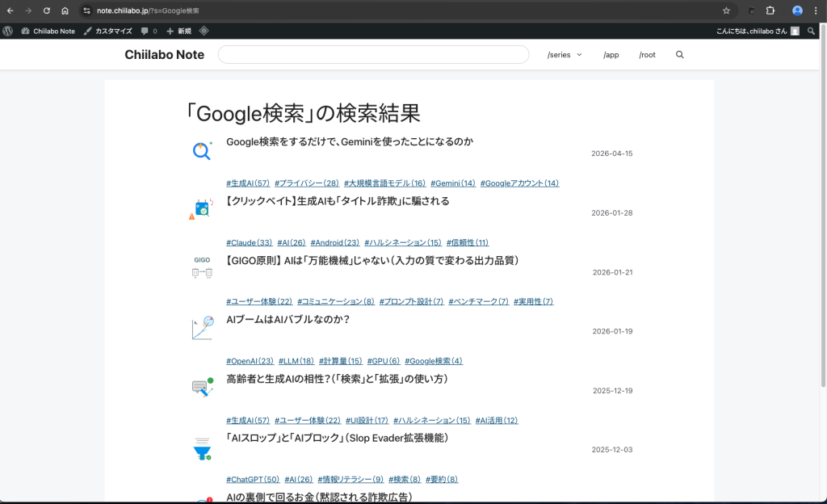The image size is (827, 504).
Task: Open the browser home page icon
Action: click(65, 10)
